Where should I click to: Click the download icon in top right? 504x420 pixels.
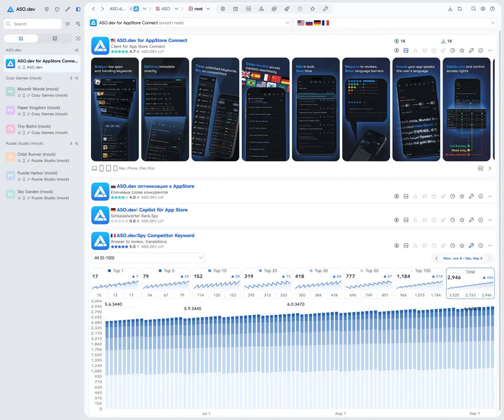coord(450,9)
